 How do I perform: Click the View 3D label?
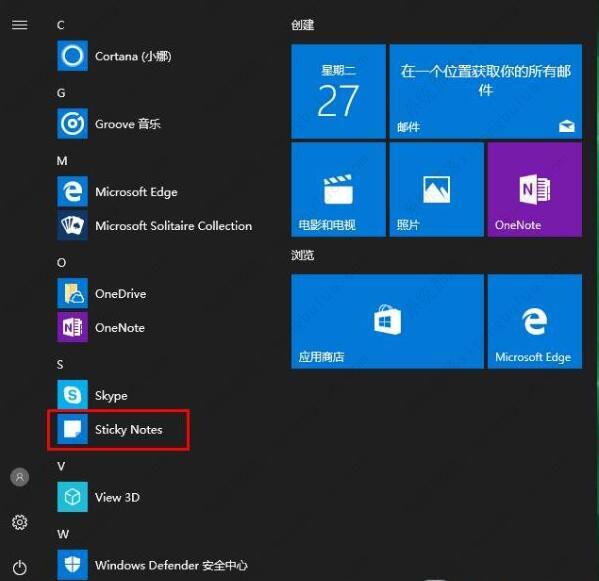click(117, 497)
